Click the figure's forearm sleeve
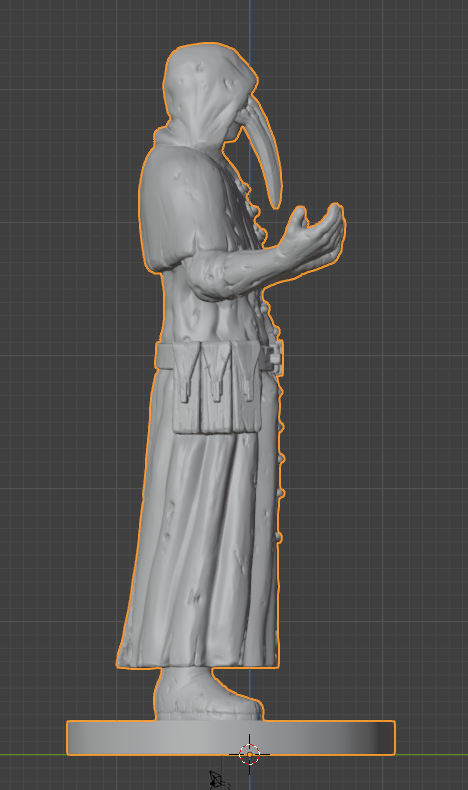Viewport: 468px width, 790px height. tap(232, 275)
